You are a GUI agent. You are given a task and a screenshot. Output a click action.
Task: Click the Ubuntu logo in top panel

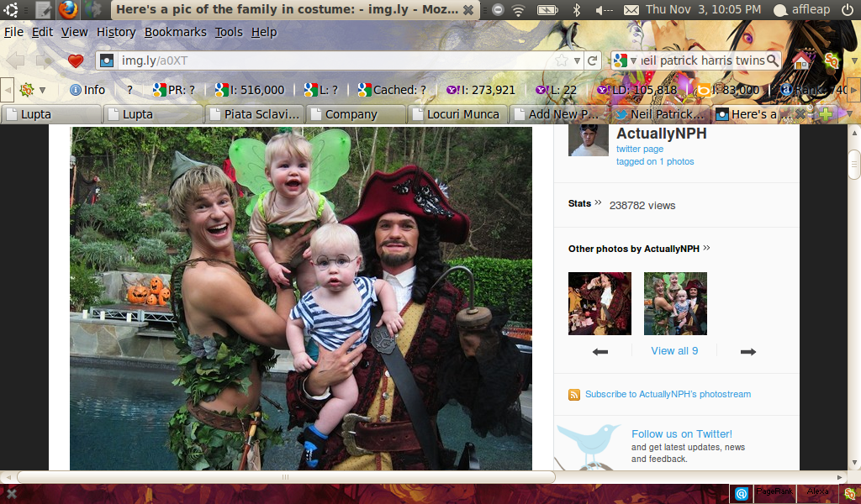10,9
